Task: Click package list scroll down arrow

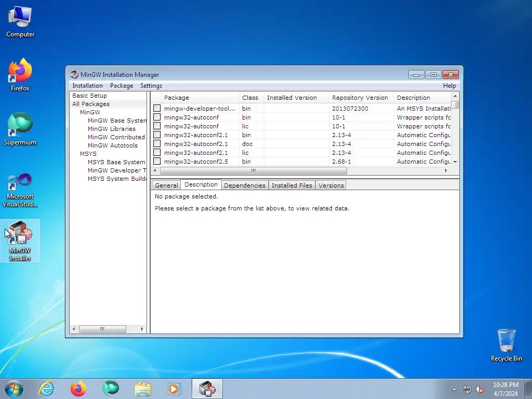Action: [x=455, y=162]
